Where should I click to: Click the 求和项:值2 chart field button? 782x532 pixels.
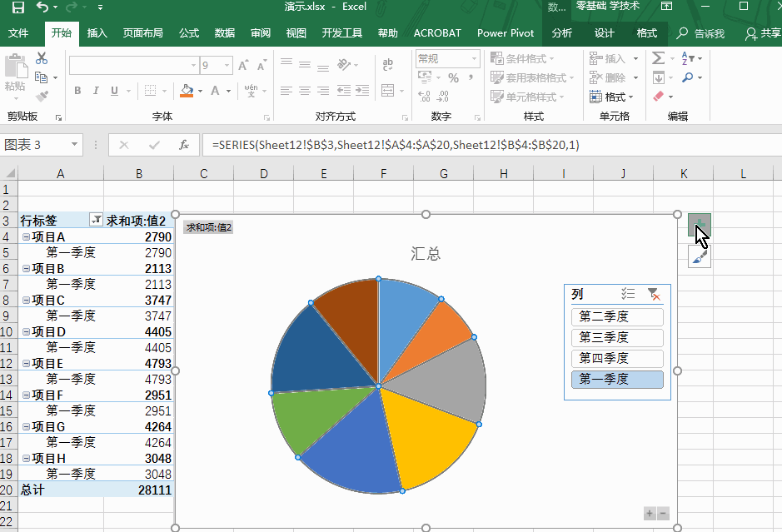[208, 227]
